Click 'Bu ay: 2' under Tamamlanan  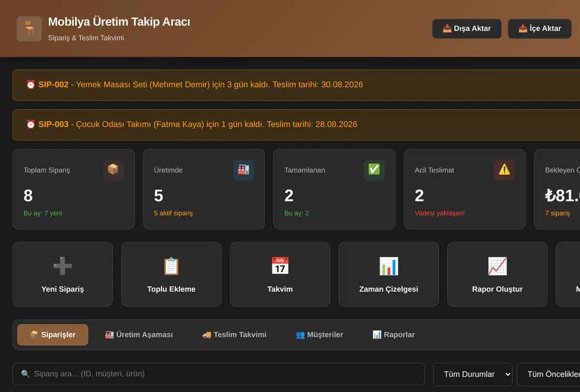[296, 213]
